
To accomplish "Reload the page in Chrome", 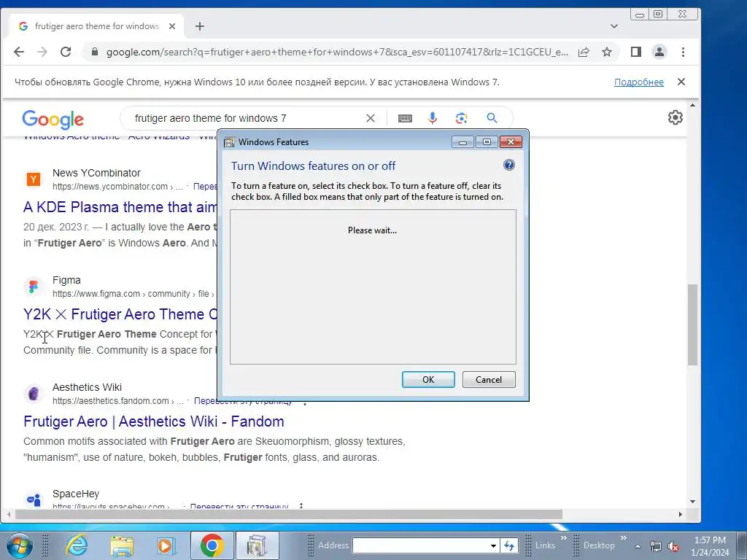I will pos(66,52).
